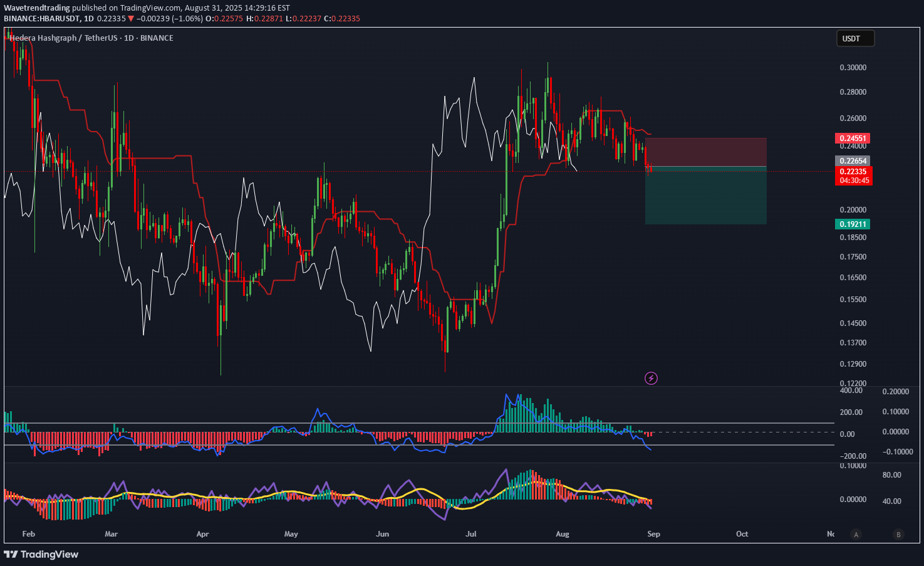Select the red short position stop zone
This screenshot has height=566, width=924.
706,152
